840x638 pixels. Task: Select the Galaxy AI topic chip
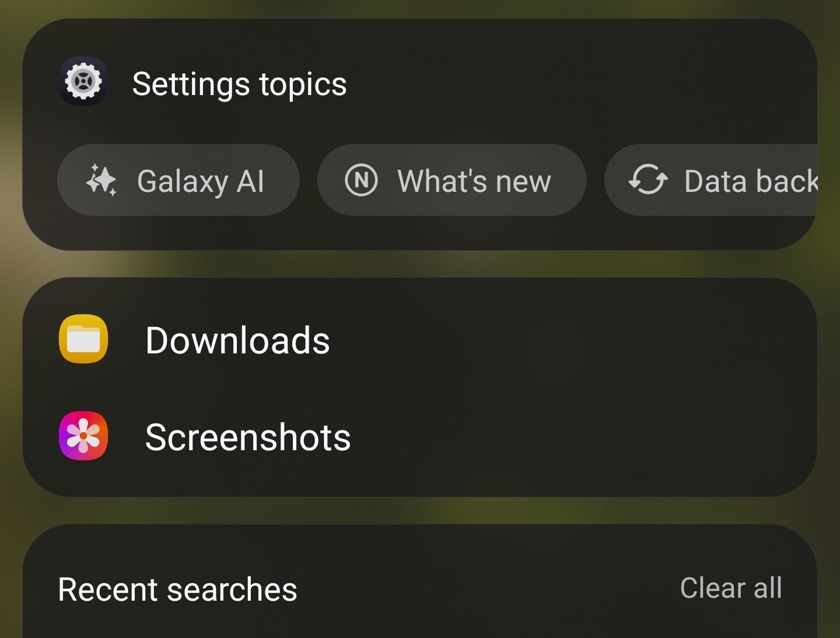[178, 180]
